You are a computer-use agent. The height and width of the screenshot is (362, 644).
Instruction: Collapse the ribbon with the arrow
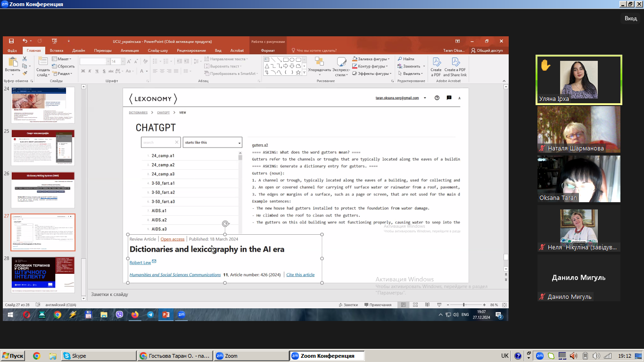point(505,81)
